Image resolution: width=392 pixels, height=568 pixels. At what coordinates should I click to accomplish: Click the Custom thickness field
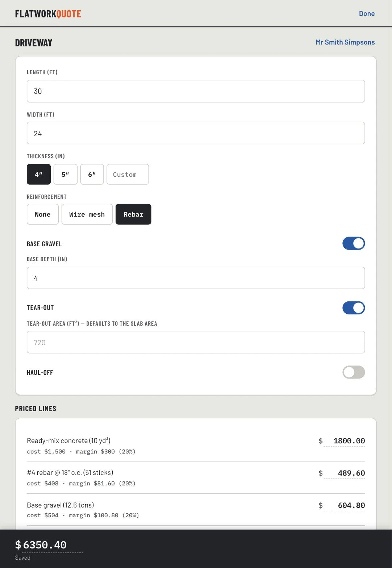[x=128, y=174]
